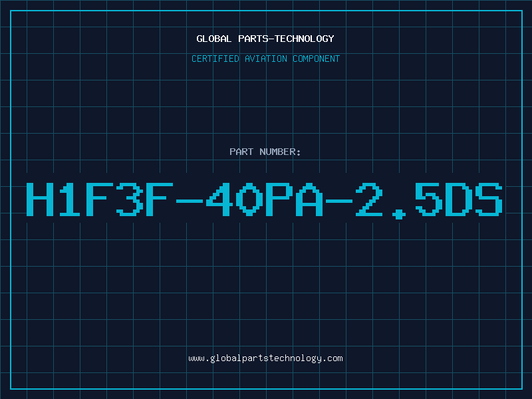
Task: Click the large digit 5 in the part number
Action: click(x=429, y=199)
